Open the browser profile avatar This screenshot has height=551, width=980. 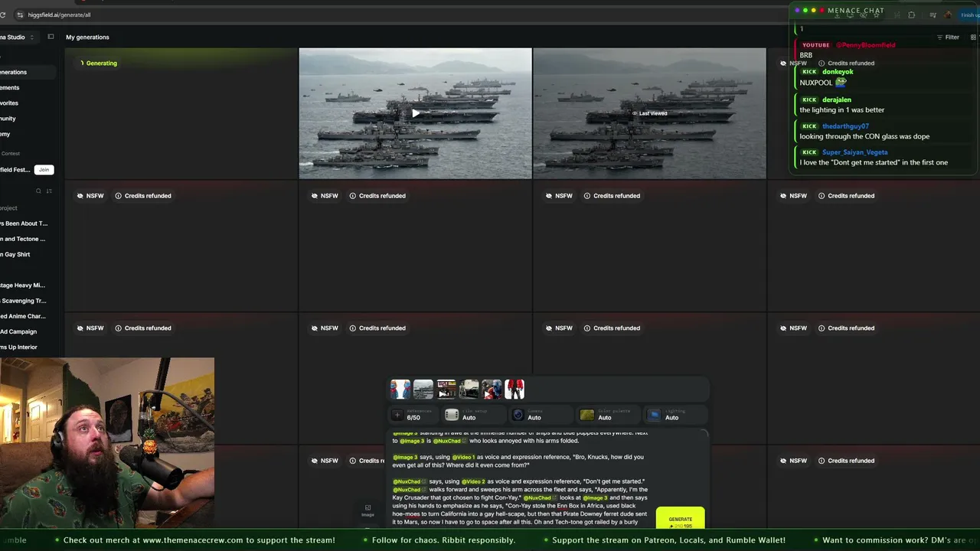(949, 15)
